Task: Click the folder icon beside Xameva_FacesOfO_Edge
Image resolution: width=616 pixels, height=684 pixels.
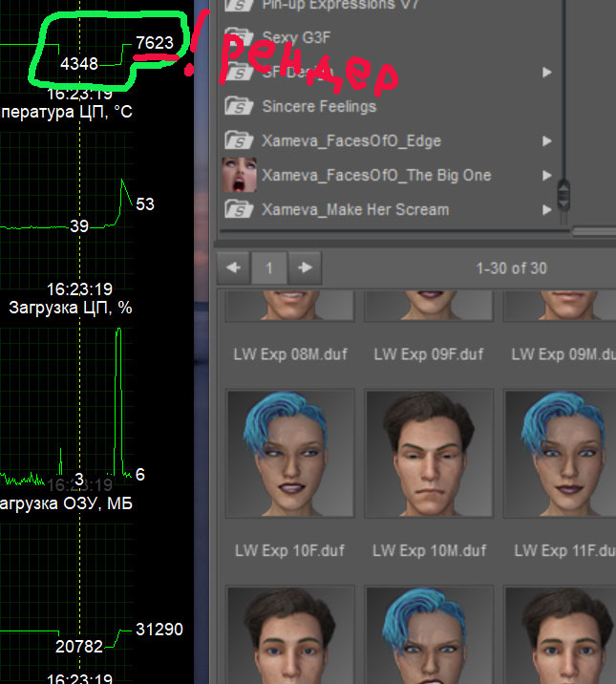Action: (x=239, y=140)
